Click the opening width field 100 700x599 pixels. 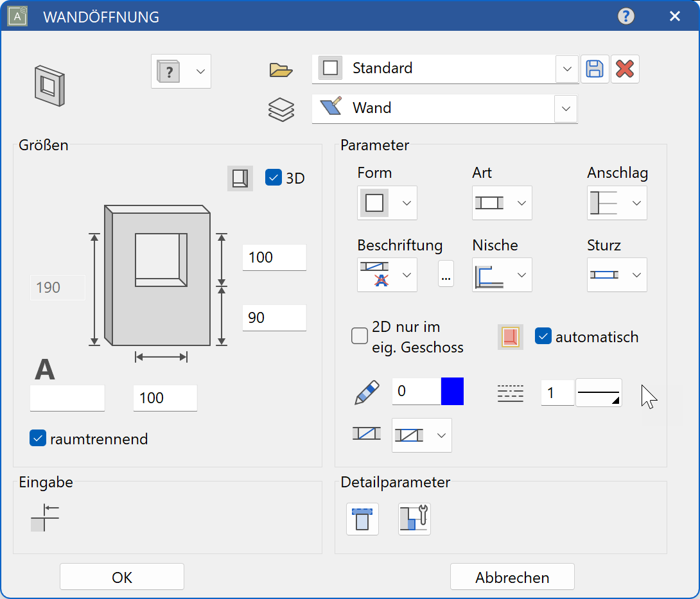tap(165, 398)
